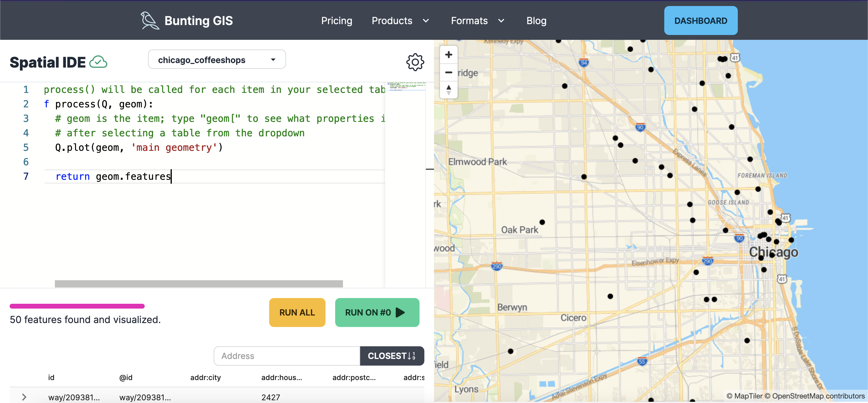Focus the Address input field

(287, 356)
